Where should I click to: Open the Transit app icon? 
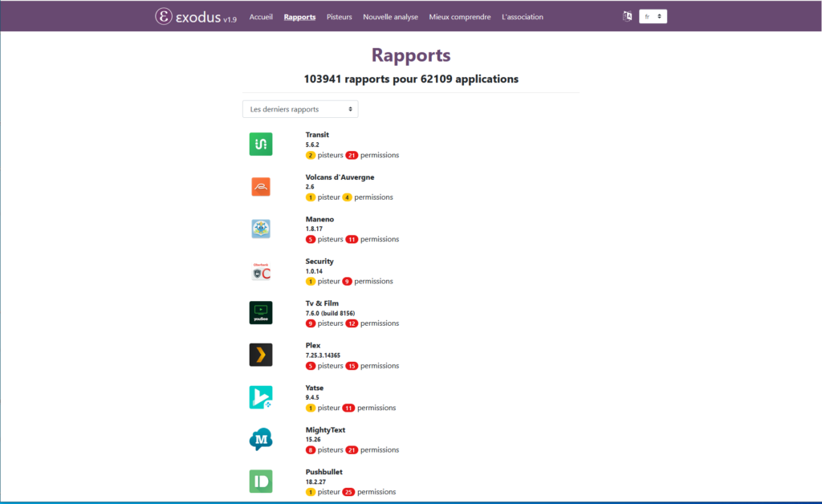pos(261,144)
